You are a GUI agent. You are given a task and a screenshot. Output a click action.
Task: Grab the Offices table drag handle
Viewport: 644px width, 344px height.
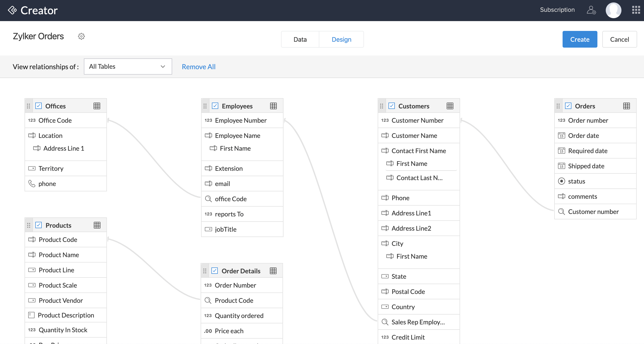(28, 106)
